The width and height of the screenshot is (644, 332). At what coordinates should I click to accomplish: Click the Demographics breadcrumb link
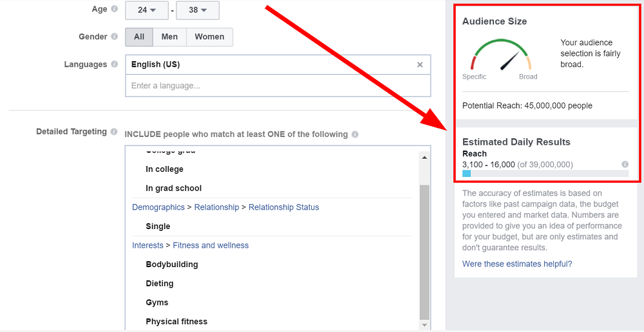[158, 207]
